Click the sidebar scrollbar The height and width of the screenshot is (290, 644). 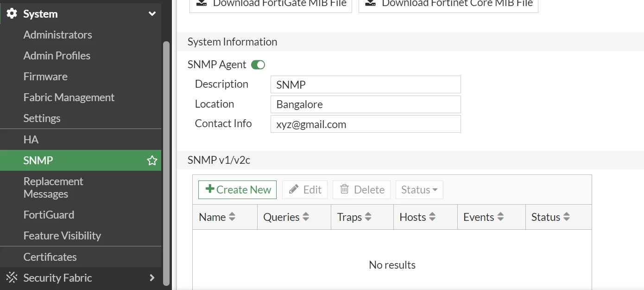(166, 162)
